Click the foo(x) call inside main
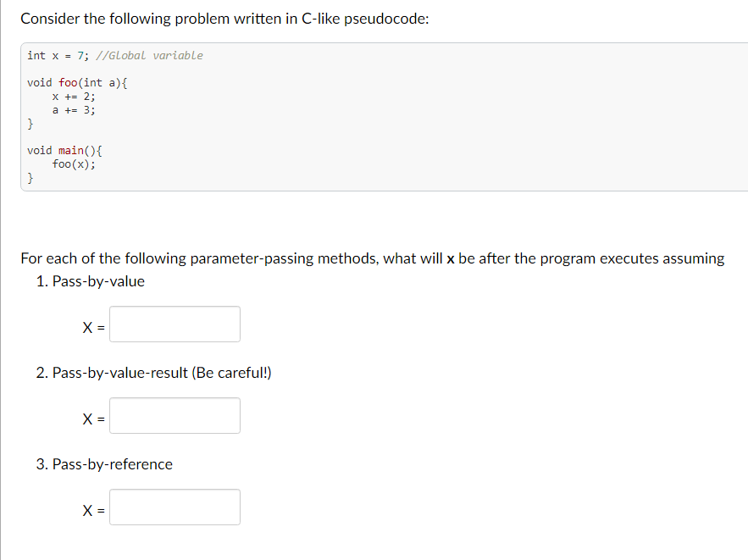Image resolution: width=748 pixels, height=560 pixels. click(x=71, y=164)
